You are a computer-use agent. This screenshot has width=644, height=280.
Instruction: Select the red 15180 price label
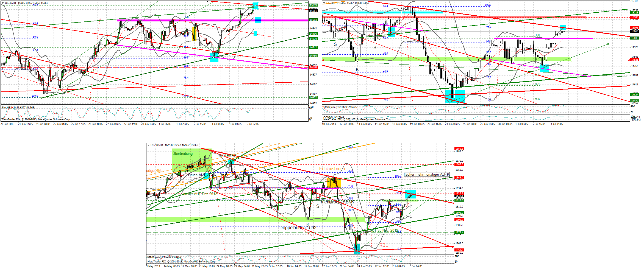click(x=635, y=17)
